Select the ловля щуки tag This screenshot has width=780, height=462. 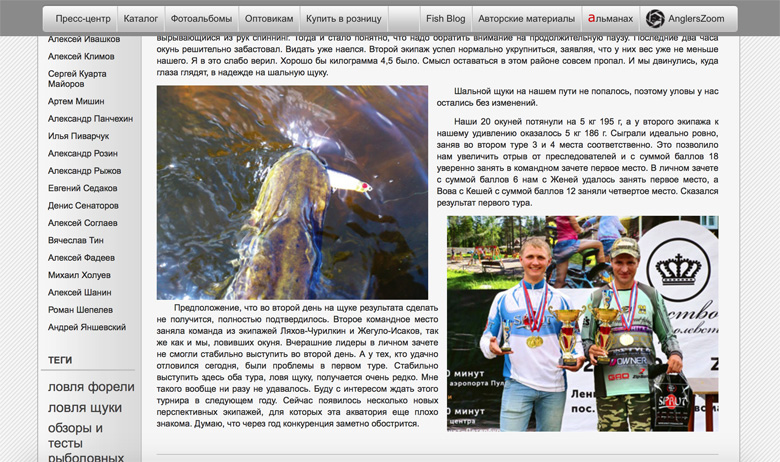85,408
